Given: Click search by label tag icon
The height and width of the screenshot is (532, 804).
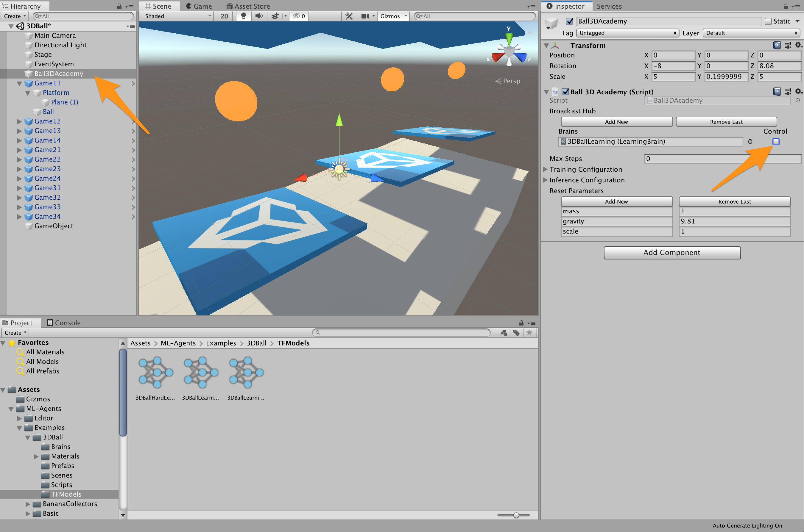Looking at the screenshot, I should pos(516,333).
